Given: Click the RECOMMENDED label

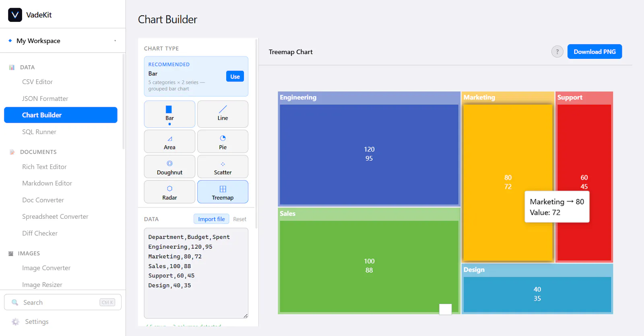Looking at the screenshot, I should pos(169,64).
